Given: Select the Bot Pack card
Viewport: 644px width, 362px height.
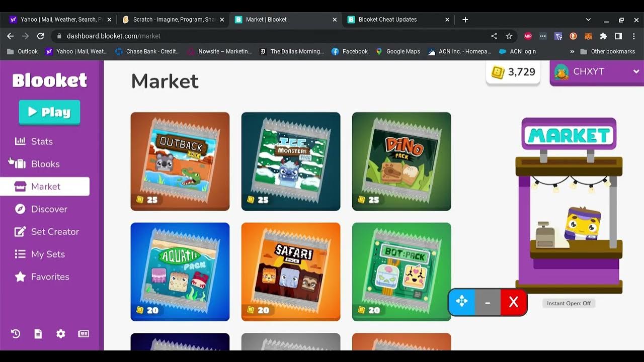Looking at the screenshot, I should coord(401,272).
